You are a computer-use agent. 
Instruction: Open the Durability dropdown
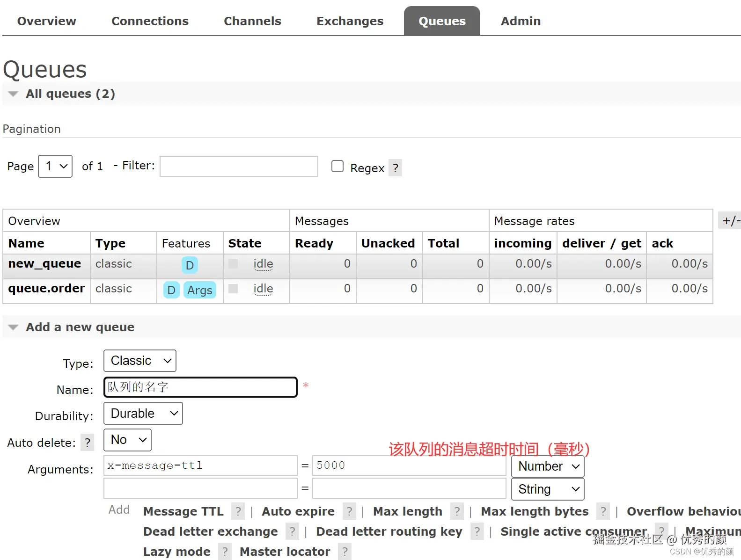click(x=143, y=414)
